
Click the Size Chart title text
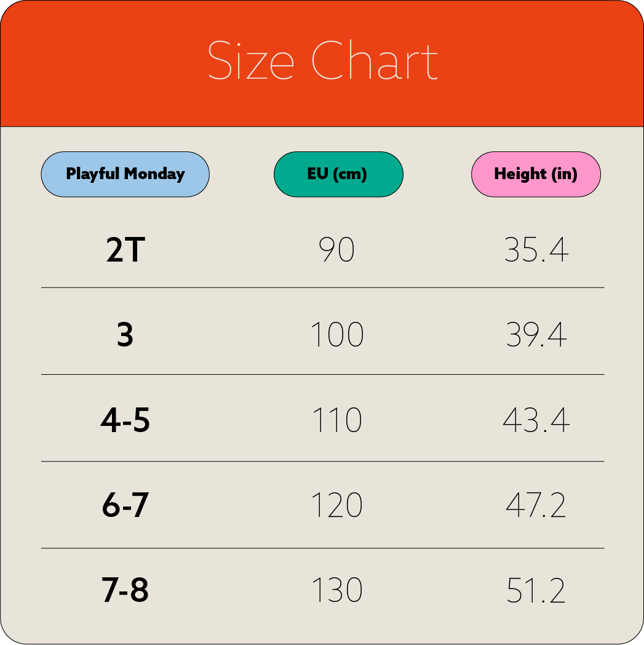(x=322, y=61)
